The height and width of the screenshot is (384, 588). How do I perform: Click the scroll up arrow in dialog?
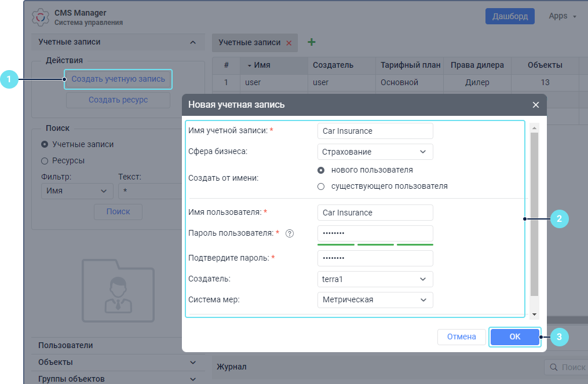point(534,127)
